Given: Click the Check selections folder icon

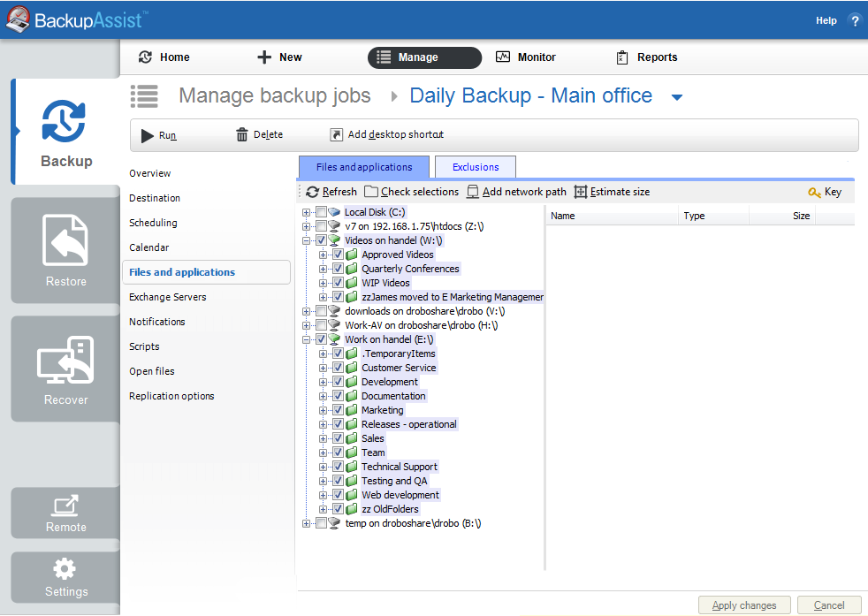Looking at the screenshot, I should [x=371, y=192].
